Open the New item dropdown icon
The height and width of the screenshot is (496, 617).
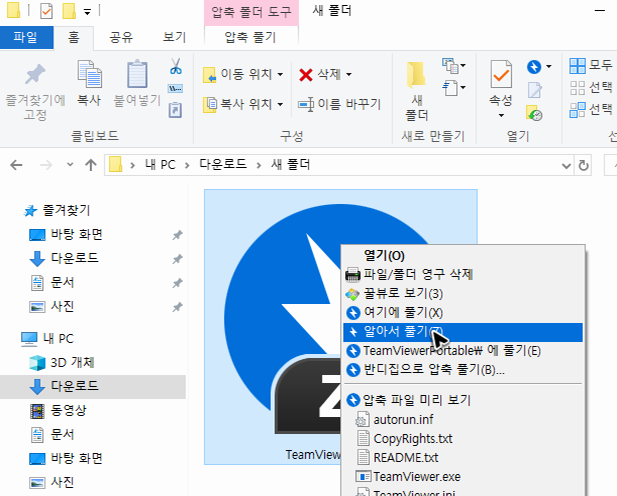coord(454,66)
